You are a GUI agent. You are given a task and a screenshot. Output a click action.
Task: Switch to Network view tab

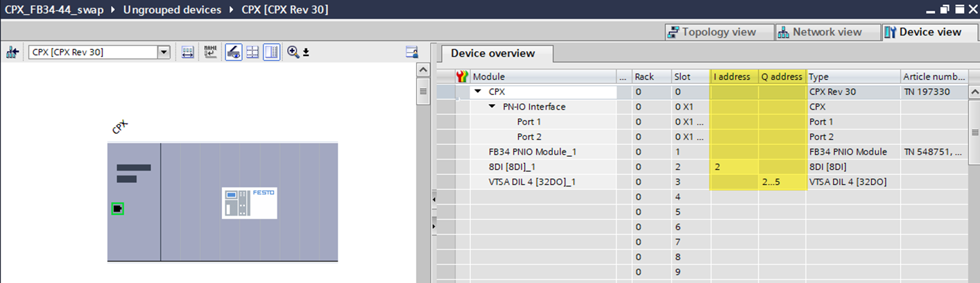(x=828, y=32)
